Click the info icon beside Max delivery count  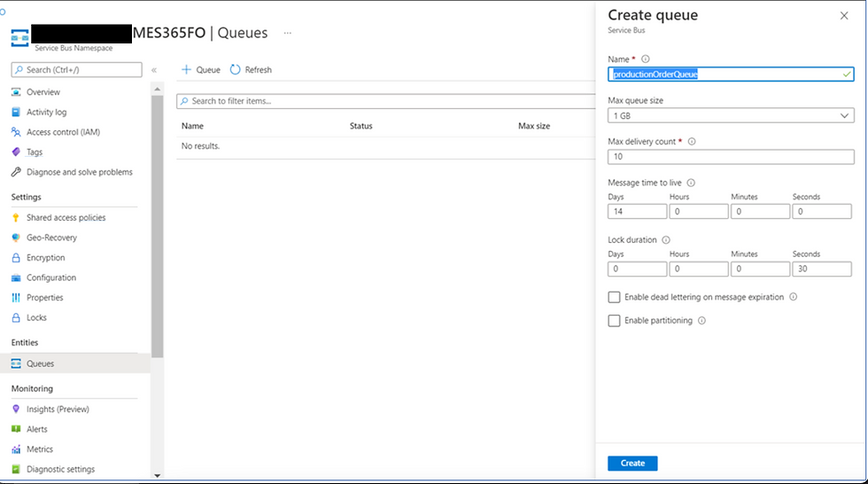pos(692,141)
